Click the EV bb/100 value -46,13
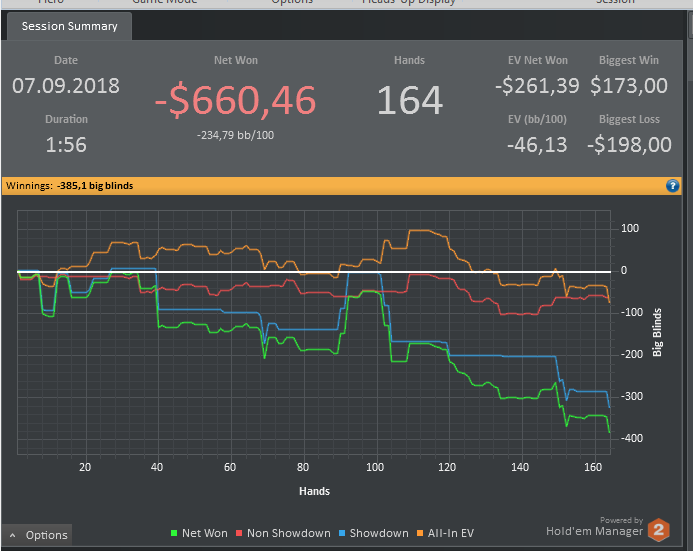This screenshot has height=551, width=693. point(537,145)
